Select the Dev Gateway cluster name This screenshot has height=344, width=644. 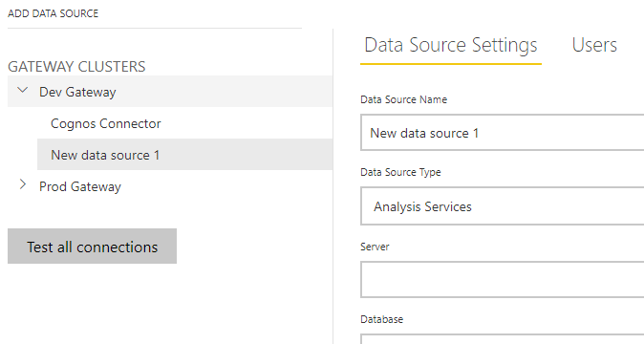tap(77, 92)
